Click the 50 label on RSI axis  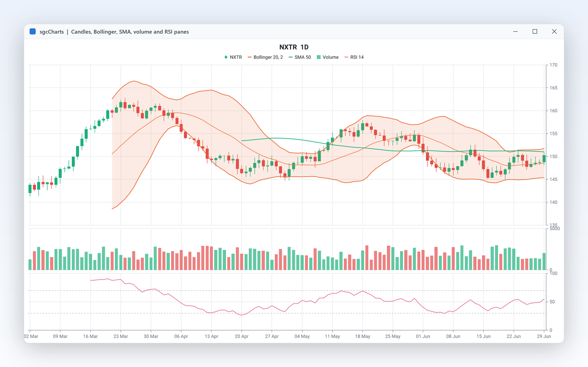pos(551,302)
